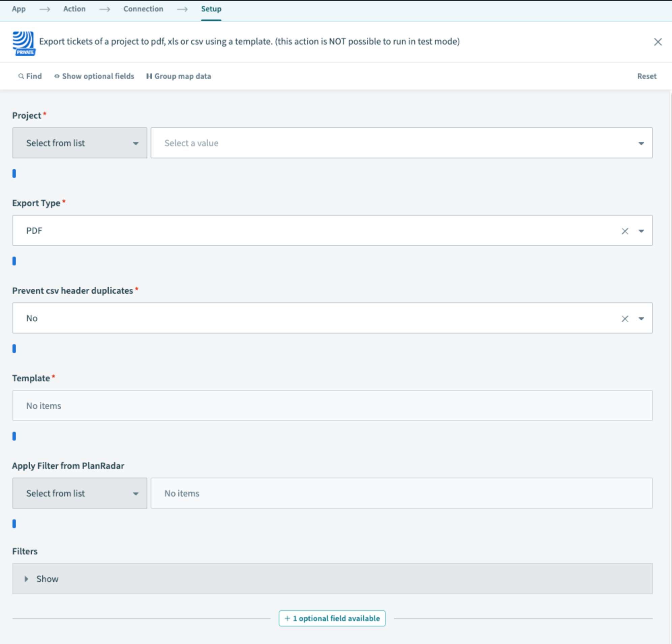
Task: Open Prevent csv header duplicates dropdown arrow
Action: [641, 318]
